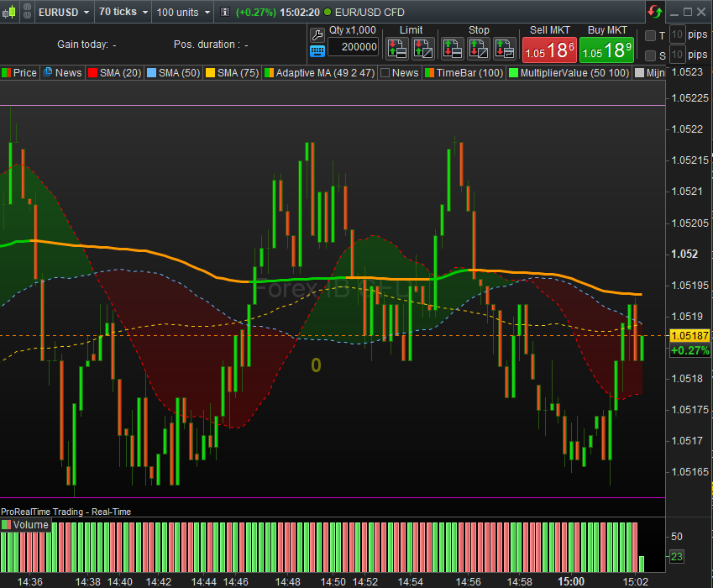Click the current price label 1.05187

(x=689, y=336)
